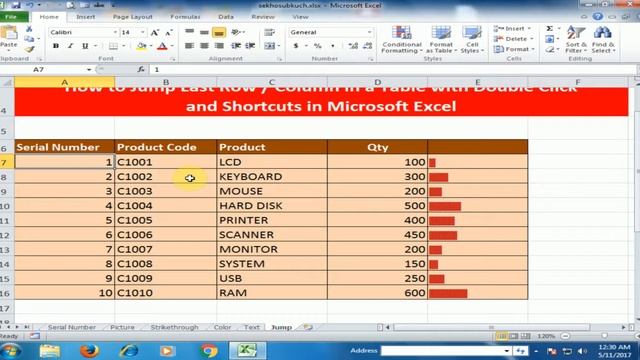Click the Wrap Text icon
Screen dimensions: 640x360
point(269,32)
